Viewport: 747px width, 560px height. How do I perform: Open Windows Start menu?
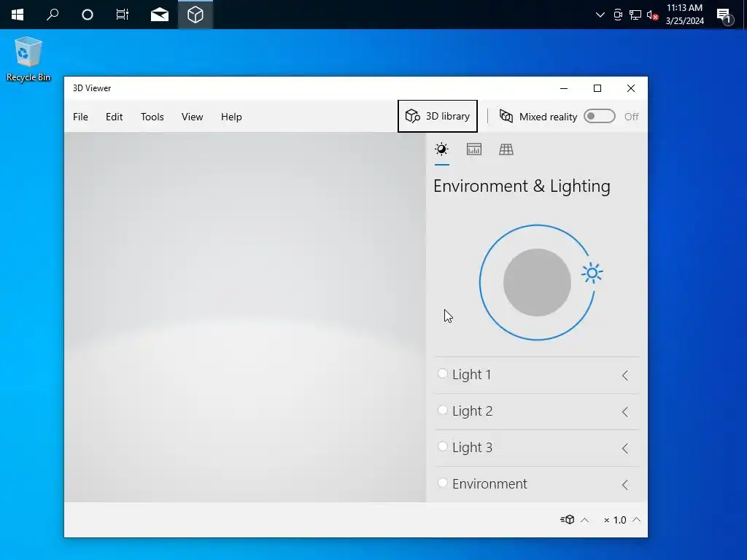tap(18, 15)
